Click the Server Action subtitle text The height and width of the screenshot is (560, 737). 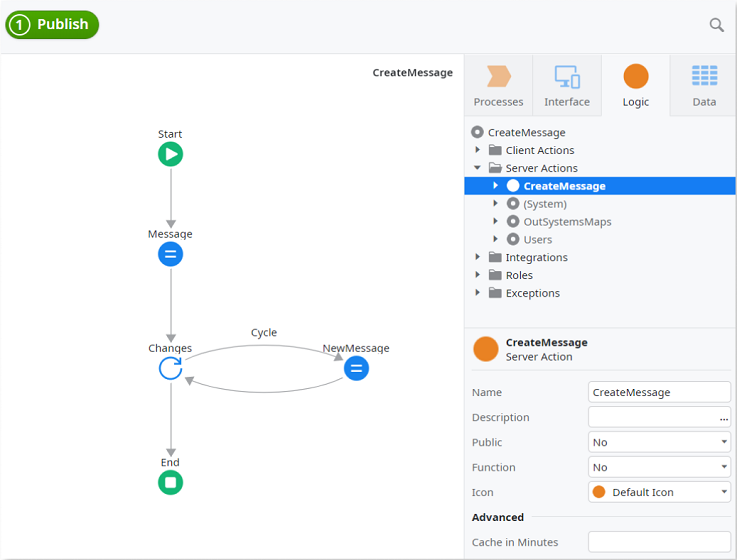pyautogui.click(x=539, y=357)
